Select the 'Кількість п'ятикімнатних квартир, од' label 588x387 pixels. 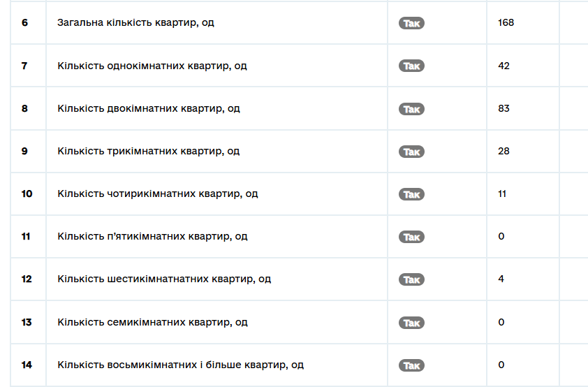(152, 236)
